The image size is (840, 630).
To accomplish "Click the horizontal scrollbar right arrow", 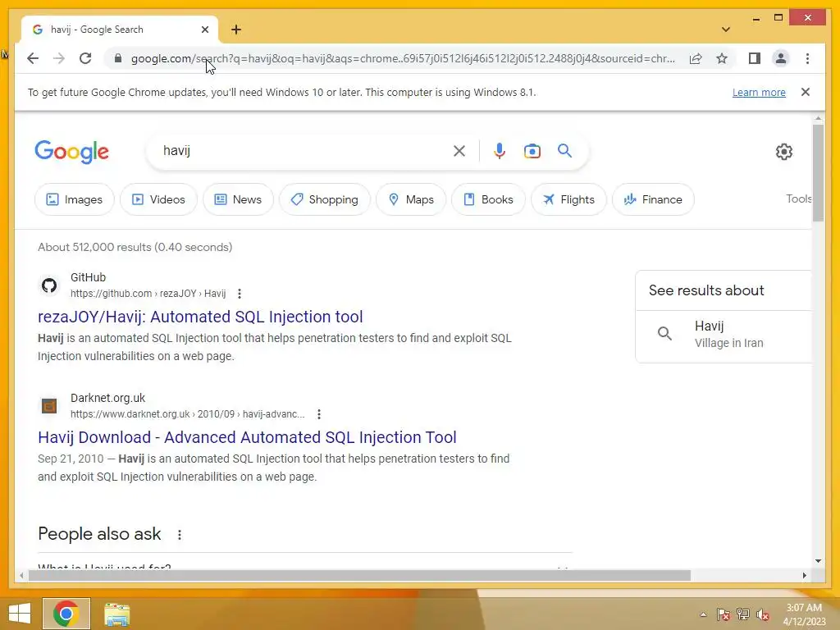I will coord(804,575).
